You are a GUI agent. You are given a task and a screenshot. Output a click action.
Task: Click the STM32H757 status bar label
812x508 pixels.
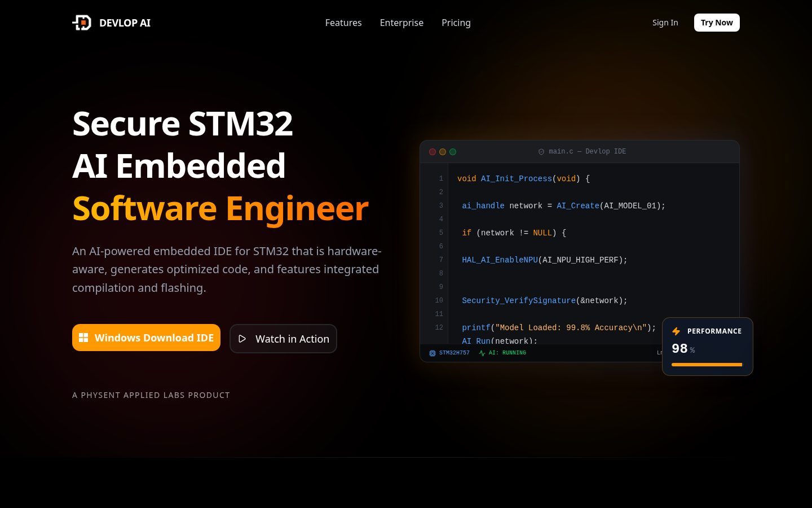pos(454,353)
